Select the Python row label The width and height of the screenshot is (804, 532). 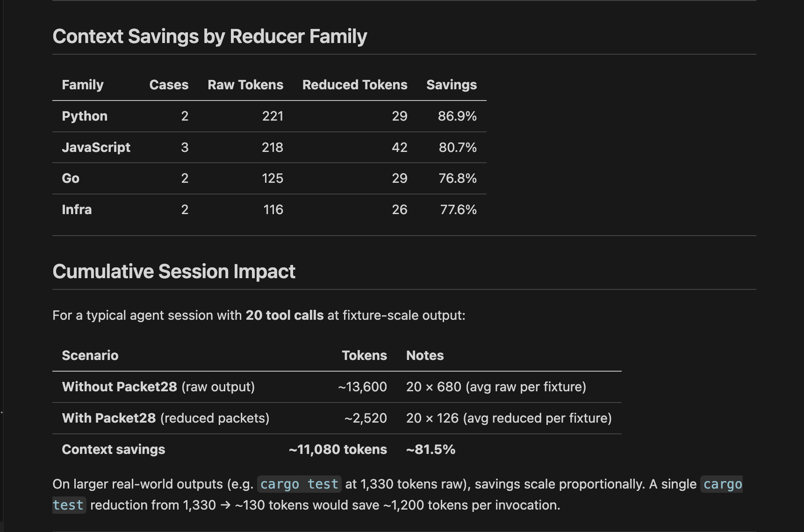click(85, 116)
